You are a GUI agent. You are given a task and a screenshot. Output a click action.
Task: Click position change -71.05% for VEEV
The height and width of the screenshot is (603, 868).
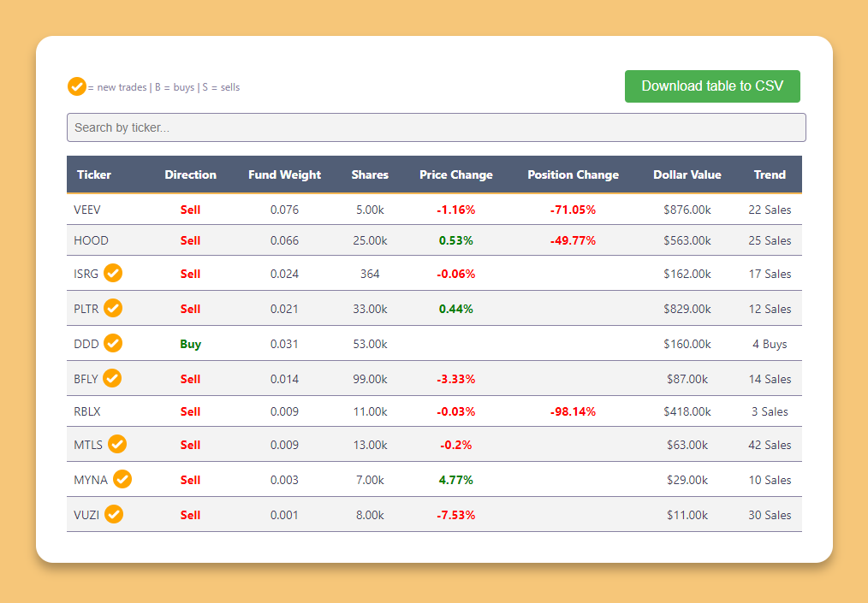(573, 210)
